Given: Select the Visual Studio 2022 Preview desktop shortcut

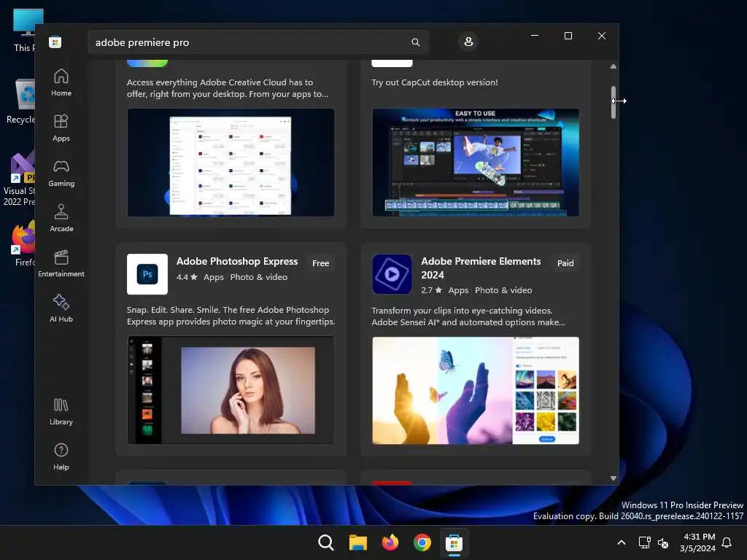Looking at the screenshot, I should (x=19, y=179).
